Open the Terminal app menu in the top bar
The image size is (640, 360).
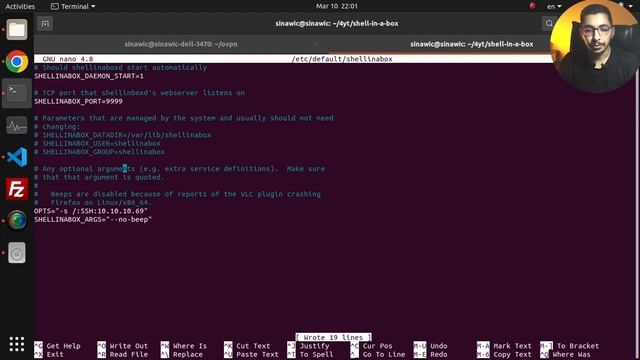pos(73,7)
